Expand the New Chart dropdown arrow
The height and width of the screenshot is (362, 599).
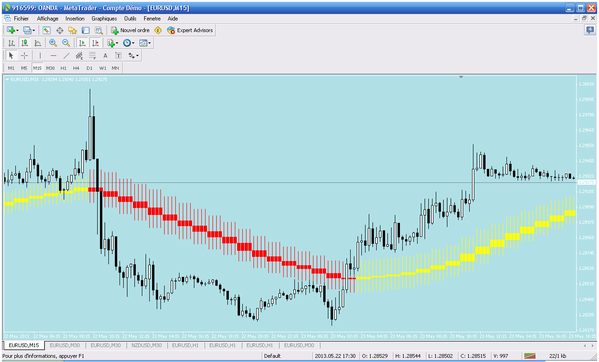pos(18,31)
